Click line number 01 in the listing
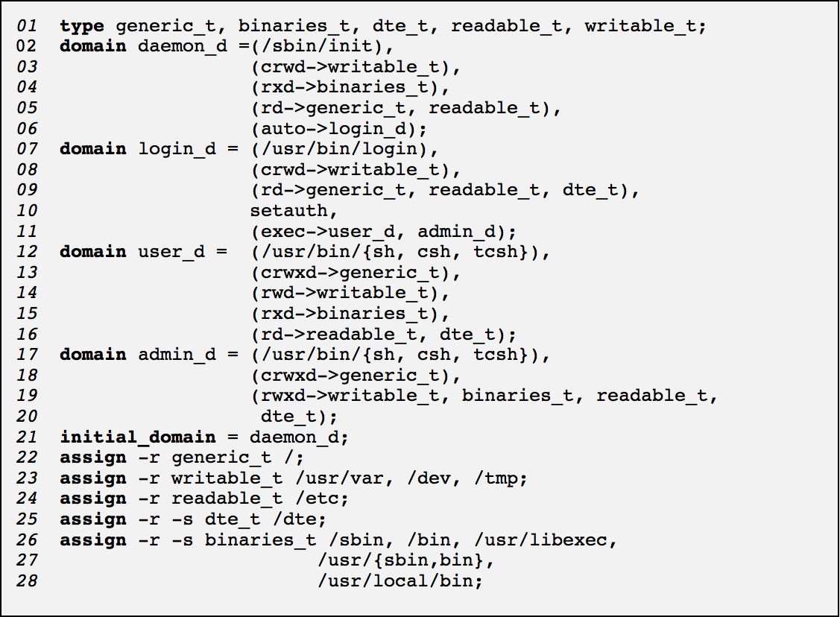This screenshot has width=840, height=617. [27, 26]
